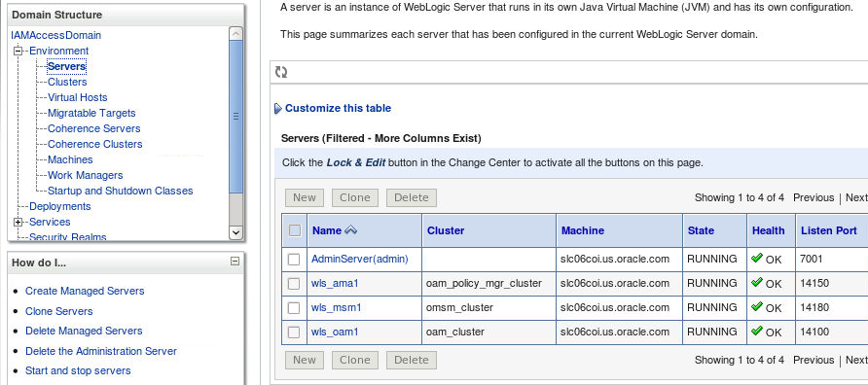Open Clusters in the domain tree
The width and height of the screenshot is (868, 385).
(67, 82)
